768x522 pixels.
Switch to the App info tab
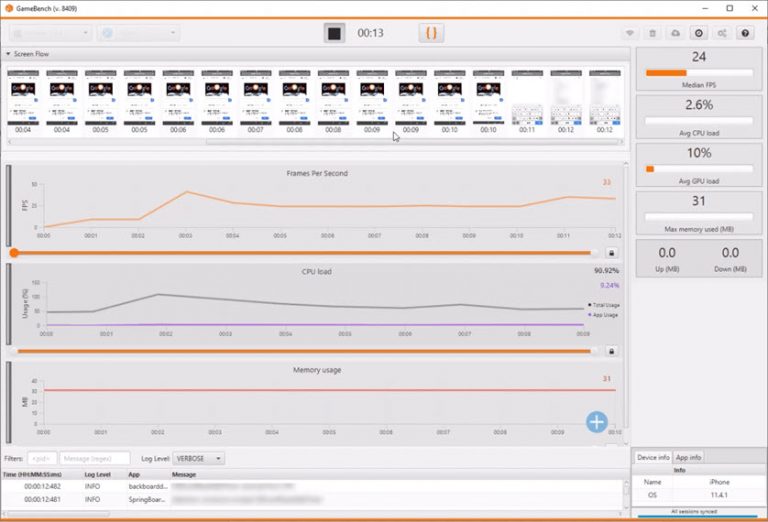pos(688,457)
